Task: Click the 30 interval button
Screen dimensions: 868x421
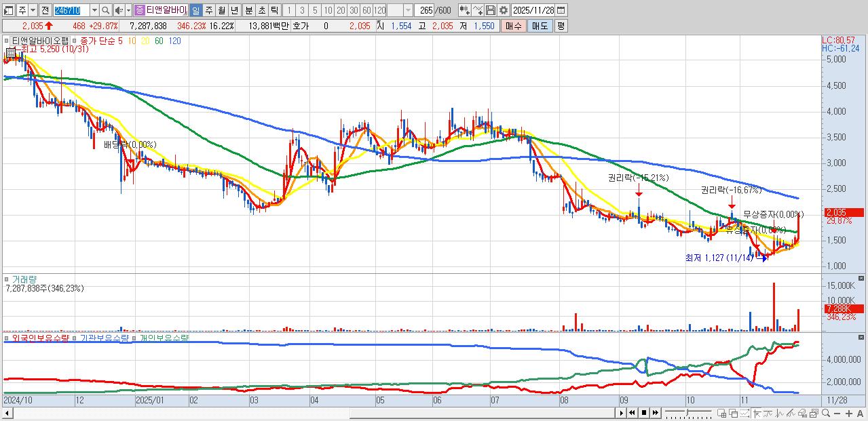Action: [x=354, y=10]
